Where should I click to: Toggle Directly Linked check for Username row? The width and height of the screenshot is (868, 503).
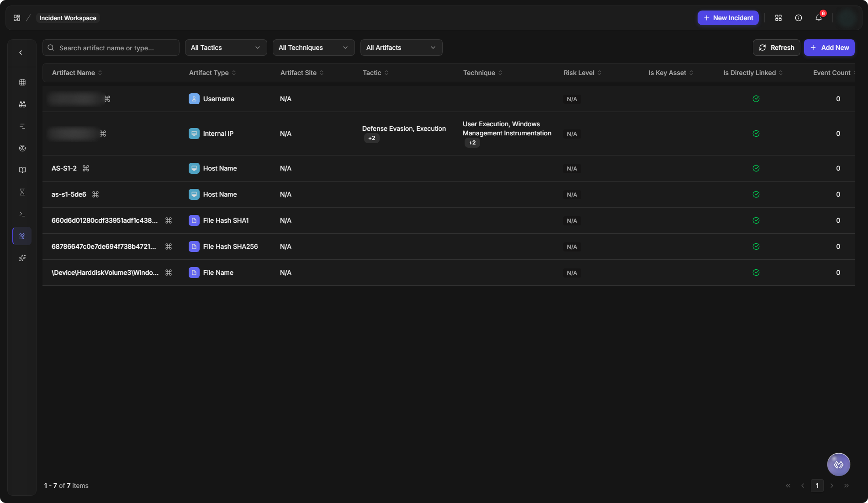[x=756, y=99]
